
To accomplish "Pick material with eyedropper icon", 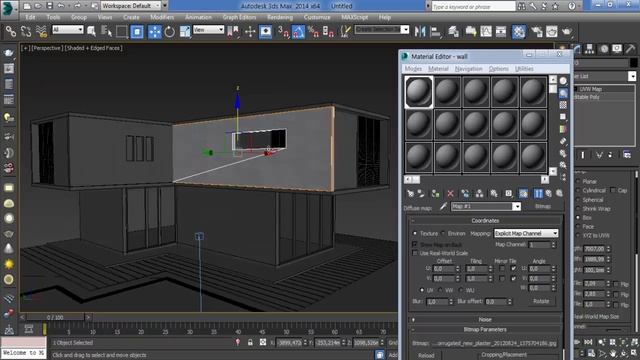I will point(443,207).
